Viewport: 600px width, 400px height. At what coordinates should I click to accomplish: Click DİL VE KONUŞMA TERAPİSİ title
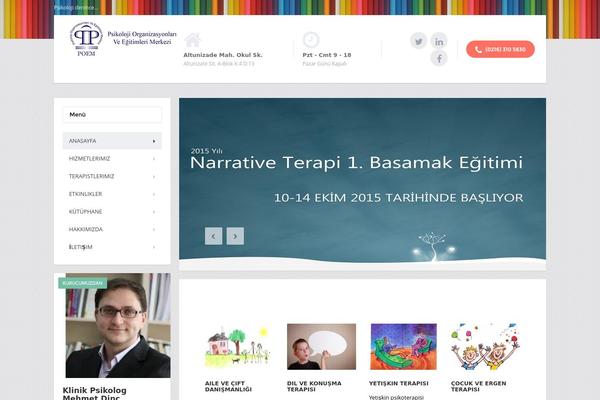point(314,386)
